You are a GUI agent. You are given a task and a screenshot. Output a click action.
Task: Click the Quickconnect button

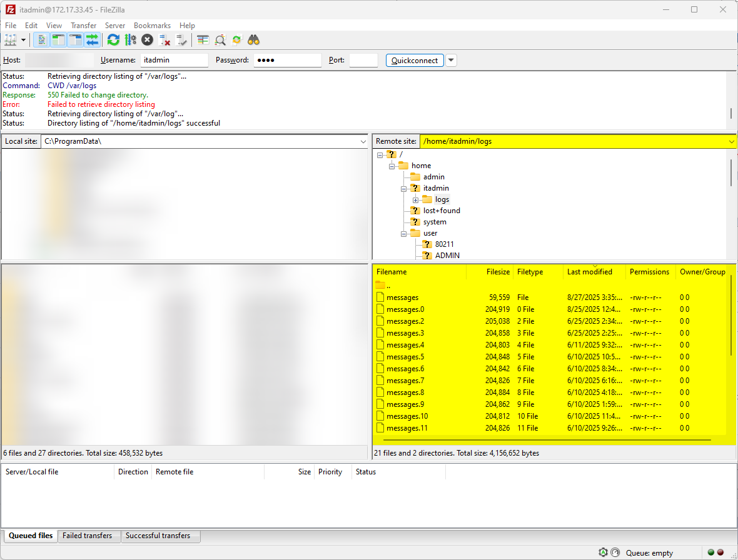pyautogui.click(x=415, y=61)
